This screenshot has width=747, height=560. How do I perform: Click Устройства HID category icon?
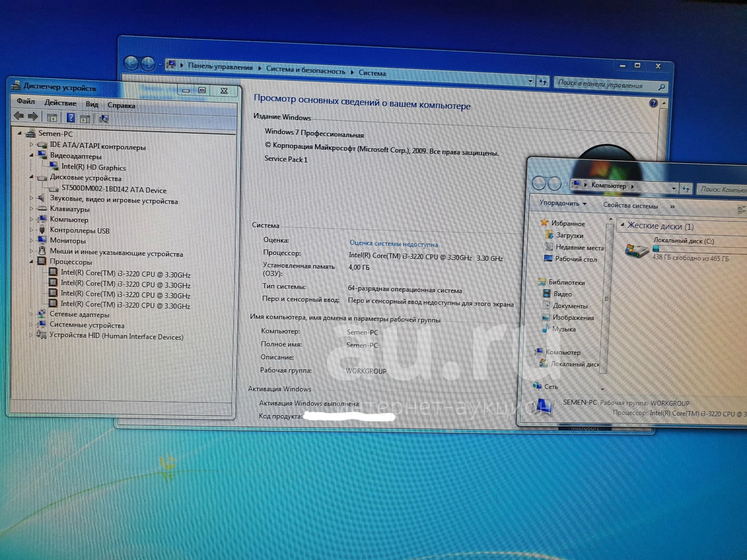[41, 335]
